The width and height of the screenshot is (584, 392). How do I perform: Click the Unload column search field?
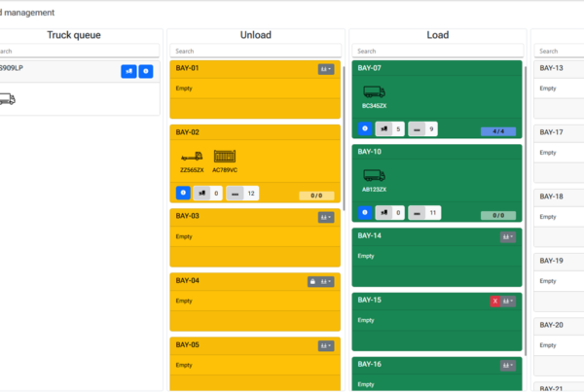(256, 51)
